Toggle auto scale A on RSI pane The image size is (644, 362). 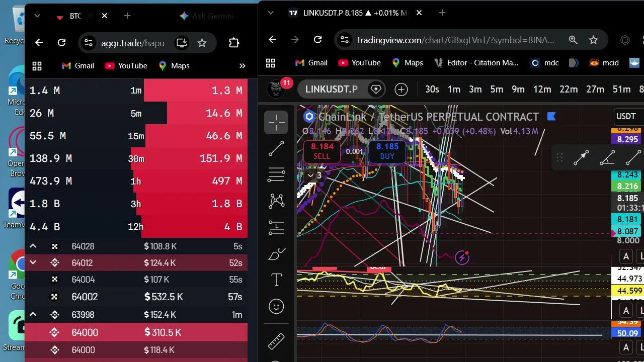[x=626, y=310]
